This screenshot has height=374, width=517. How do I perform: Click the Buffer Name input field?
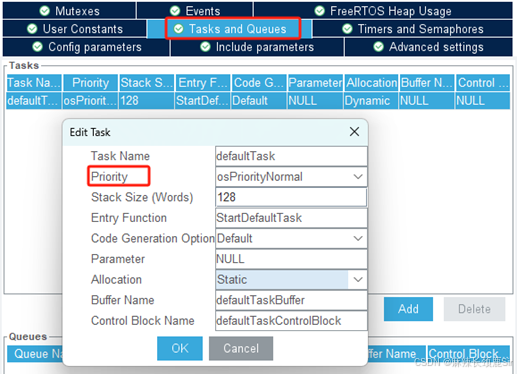(x=291, y=300)
